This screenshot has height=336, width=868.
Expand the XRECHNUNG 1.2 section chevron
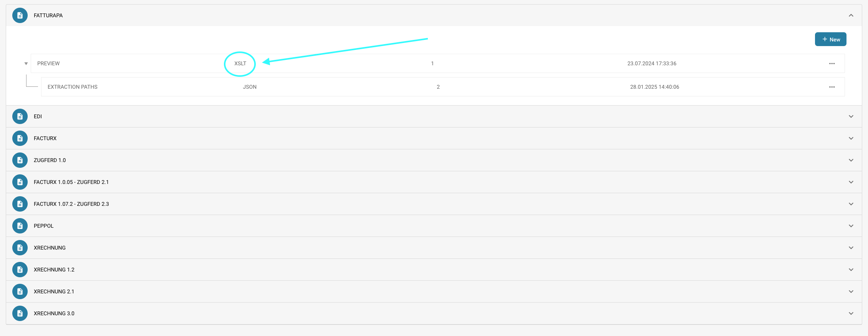[x=851, y=270]
